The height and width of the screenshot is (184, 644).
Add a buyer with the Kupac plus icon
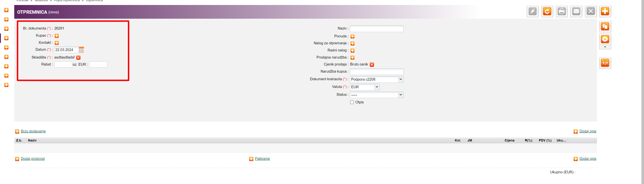[57, 36]
